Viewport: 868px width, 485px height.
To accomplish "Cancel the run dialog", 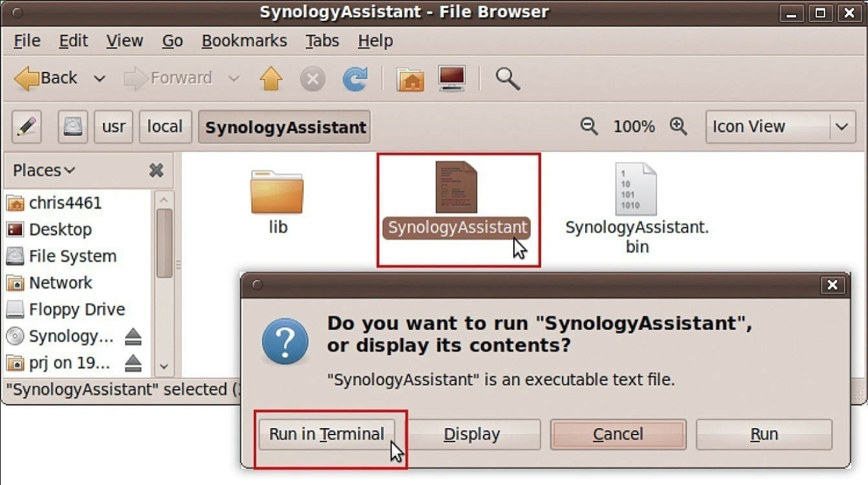I will click(x=618, y=434).
